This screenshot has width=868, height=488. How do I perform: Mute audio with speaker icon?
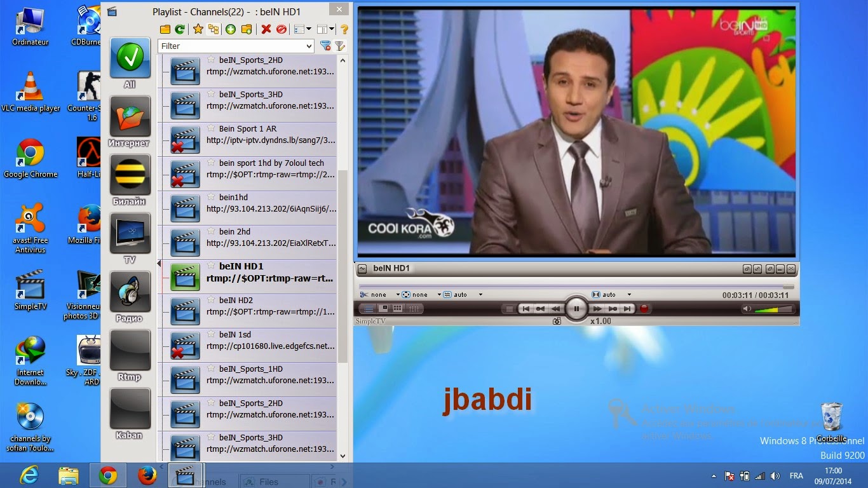(747, 309)
